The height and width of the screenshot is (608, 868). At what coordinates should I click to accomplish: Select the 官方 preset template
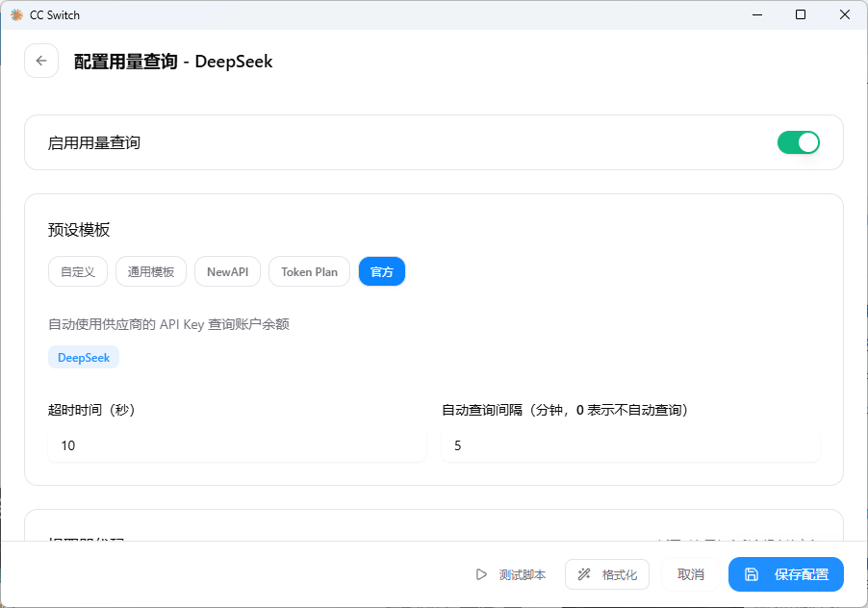(382, 271)
